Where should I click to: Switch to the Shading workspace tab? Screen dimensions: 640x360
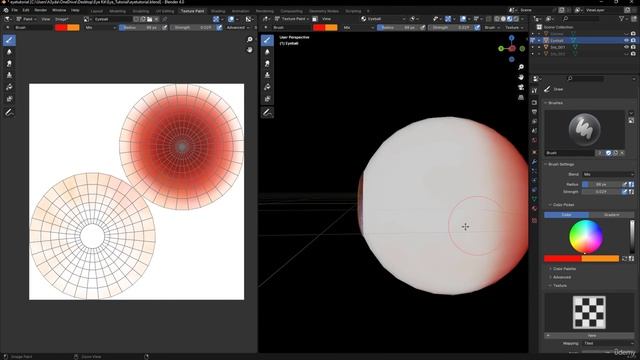click(x=218, y=11)
